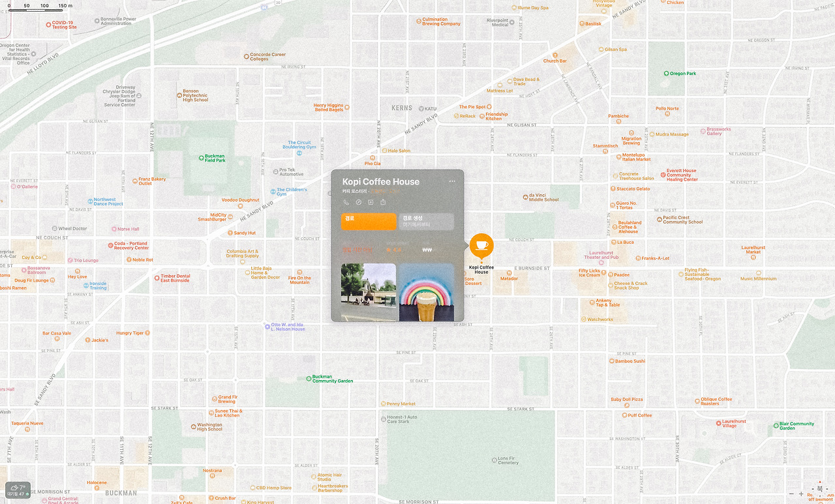Select the Everett House Community Healing Center marker

coord(663,175)
